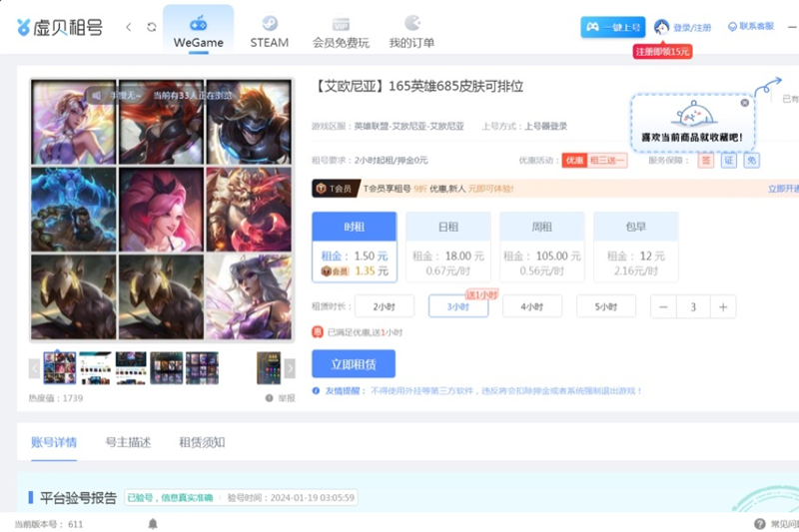799x532 pixels.
Task: Choose 2小时 rental duration
Action: pos(385,306)
